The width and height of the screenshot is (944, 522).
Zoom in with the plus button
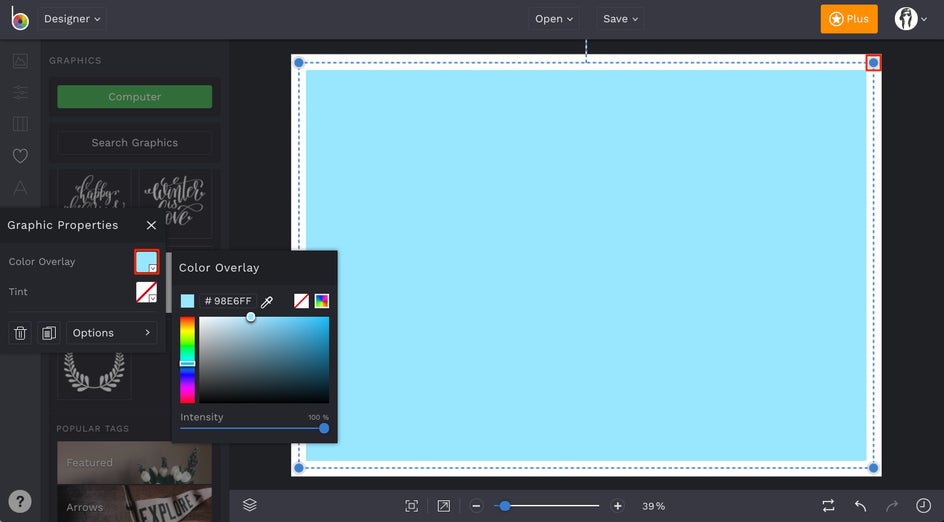pyautogui.click(x=617, y=506)
